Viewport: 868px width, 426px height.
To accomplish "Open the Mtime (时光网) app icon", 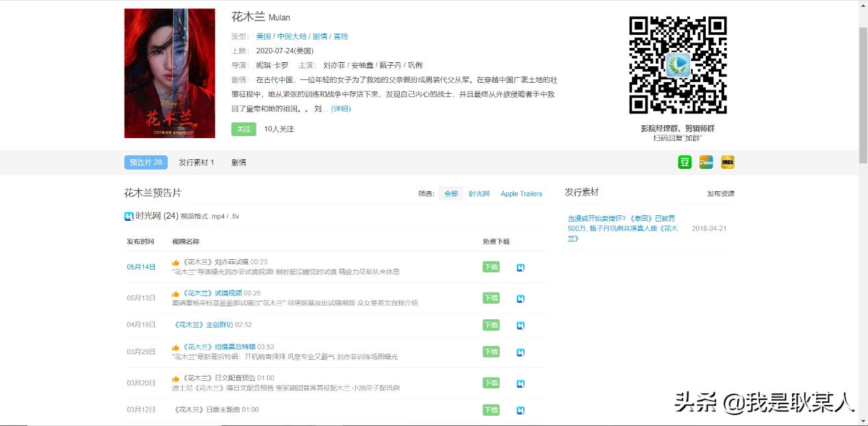I will [706, 162].
